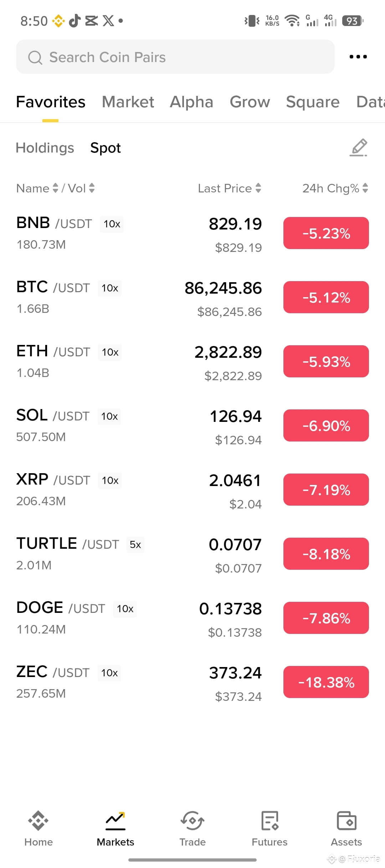Go to Home via bottom navigation
Viewport: 385px width, 868px height.
38,829
